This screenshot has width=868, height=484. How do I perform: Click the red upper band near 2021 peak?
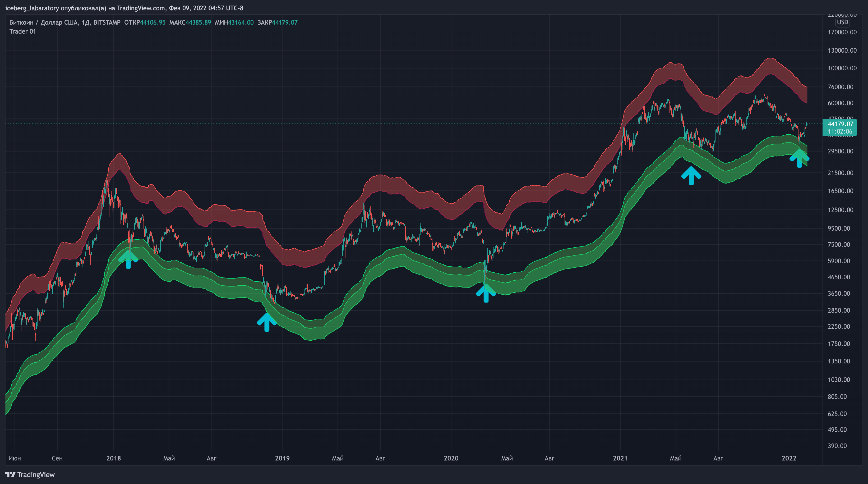coord(671,71)
